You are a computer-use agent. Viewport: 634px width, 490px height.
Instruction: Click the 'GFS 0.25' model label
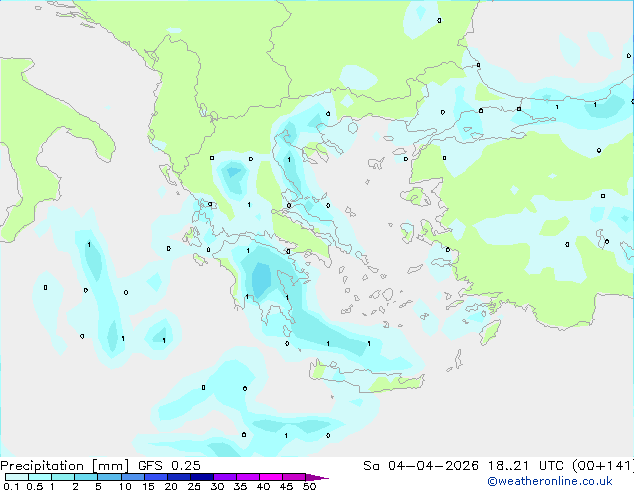(x=169, y=466)
